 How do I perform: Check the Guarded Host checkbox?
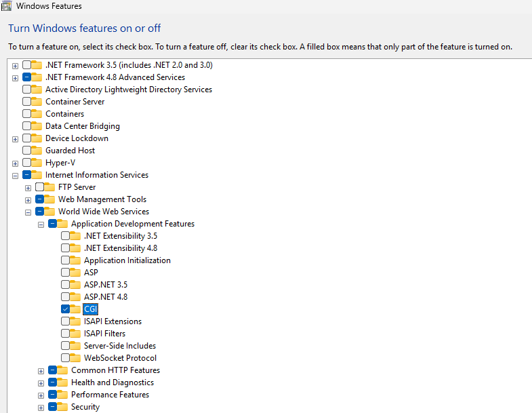click(27, 151)
